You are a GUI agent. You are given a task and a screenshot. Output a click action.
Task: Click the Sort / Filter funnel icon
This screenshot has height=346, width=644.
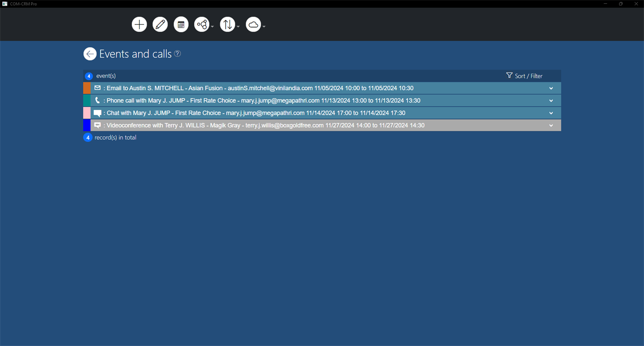tap(509, 75)
